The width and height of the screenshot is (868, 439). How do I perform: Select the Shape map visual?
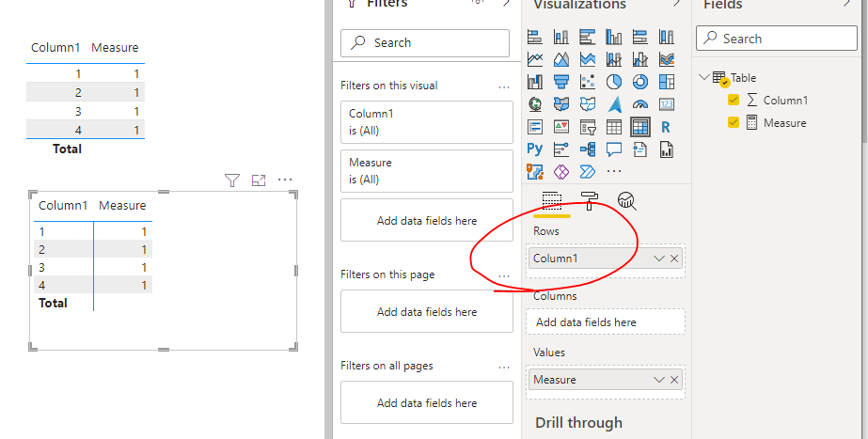[x=588, y=104]
